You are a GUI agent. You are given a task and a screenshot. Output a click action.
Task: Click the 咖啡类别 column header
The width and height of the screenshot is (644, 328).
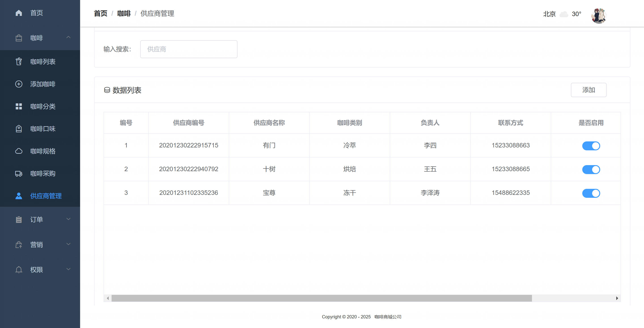(x=350, y=123)
